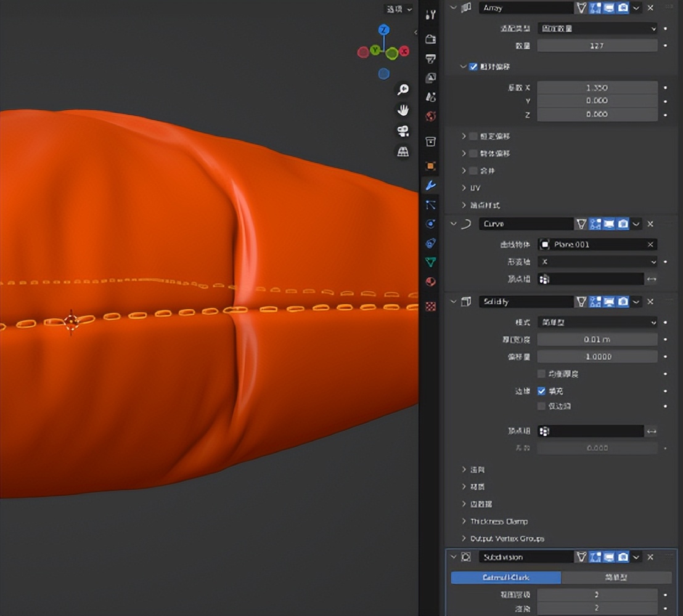The image size is (683, 616).
Task: Open the 形变轴 axis dropdown in Curve modifier
Action: click(596, 262)
